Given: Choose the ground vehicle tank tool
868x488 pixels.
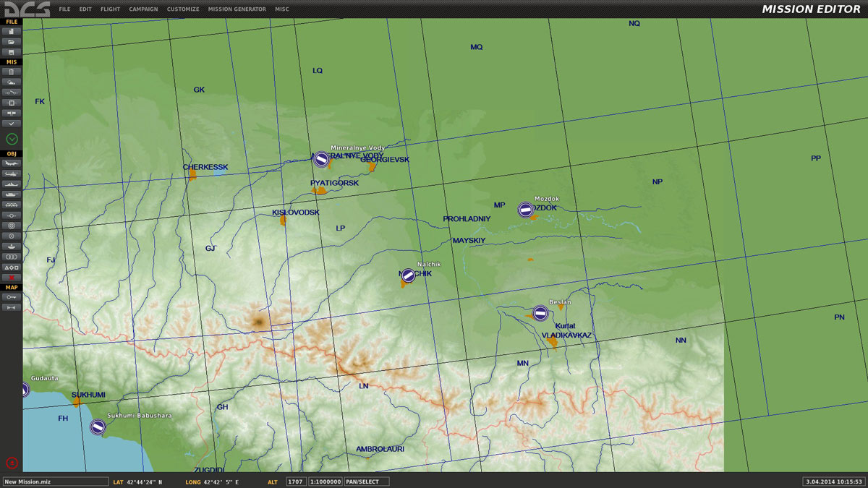Looking at the screenshot, I should [12, 194].
